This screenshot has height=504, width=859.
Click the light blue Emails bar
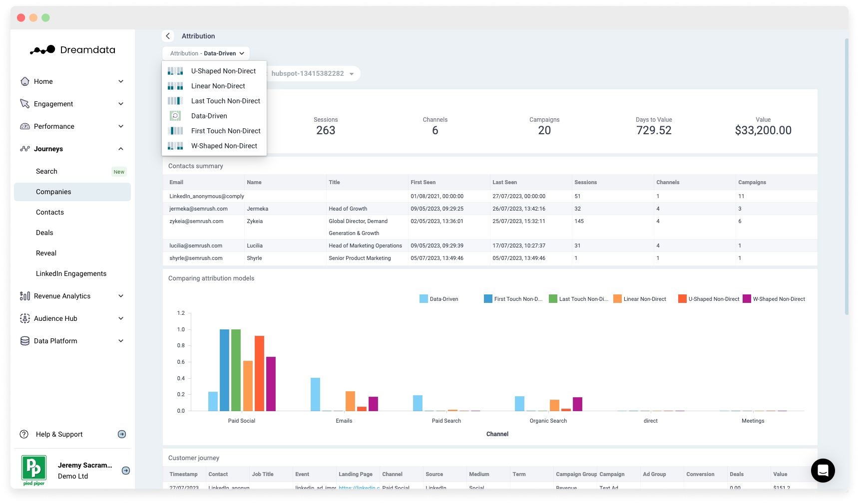(x=315, y=394)
